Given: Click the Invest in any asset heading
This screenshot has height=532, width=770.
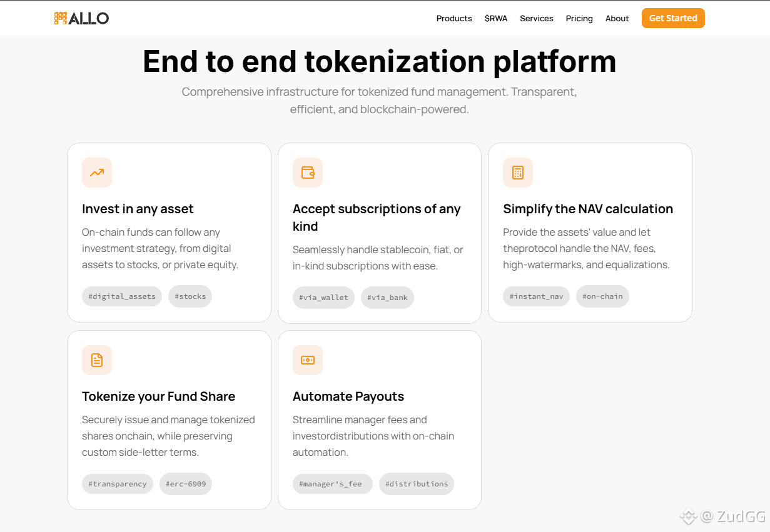Looking at the screenshot, I should click(x=138, y=209).
